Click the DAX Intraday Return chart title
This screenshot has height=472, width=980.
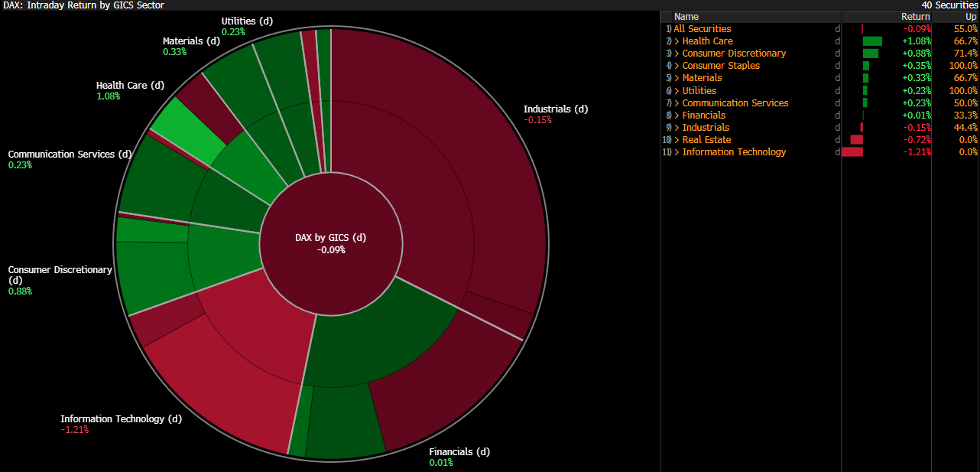[x=83, y=5]
